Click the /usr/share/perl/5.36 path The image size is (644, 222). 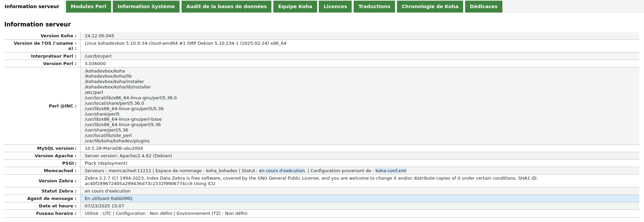pos(106,130)
